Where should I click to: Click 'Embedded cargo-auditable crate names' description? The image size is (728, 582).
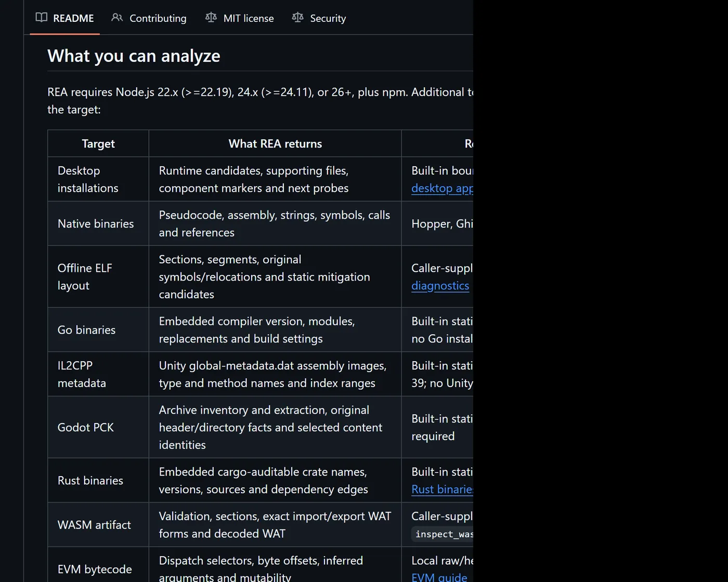click(275, 481)
